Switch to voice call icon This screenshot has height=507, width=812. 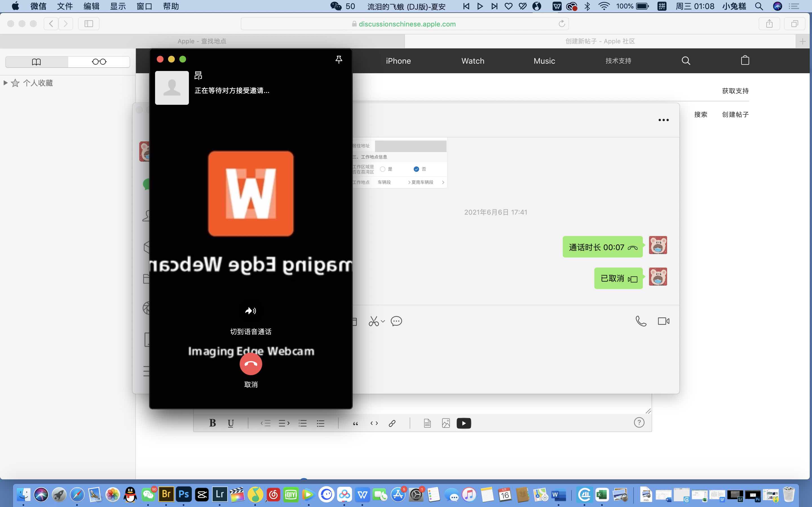[x=251, y=311]
